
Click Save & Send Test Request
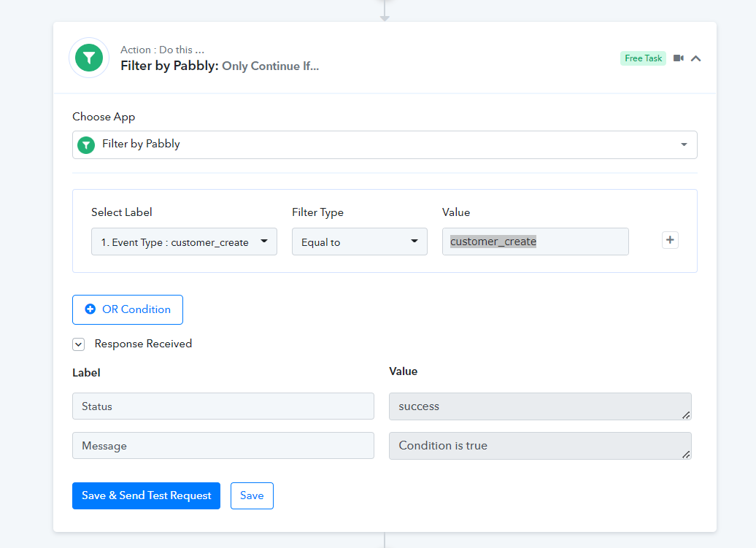(x=146, y=495)
